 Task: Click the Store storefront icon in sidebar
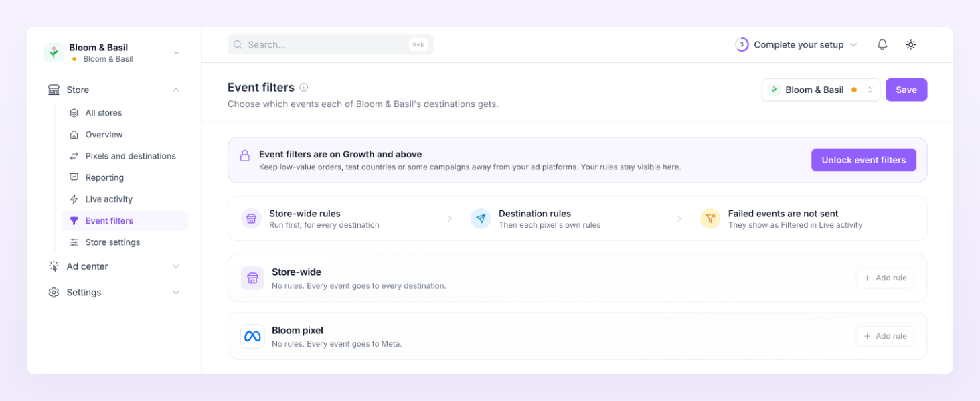tap(54, 90)
